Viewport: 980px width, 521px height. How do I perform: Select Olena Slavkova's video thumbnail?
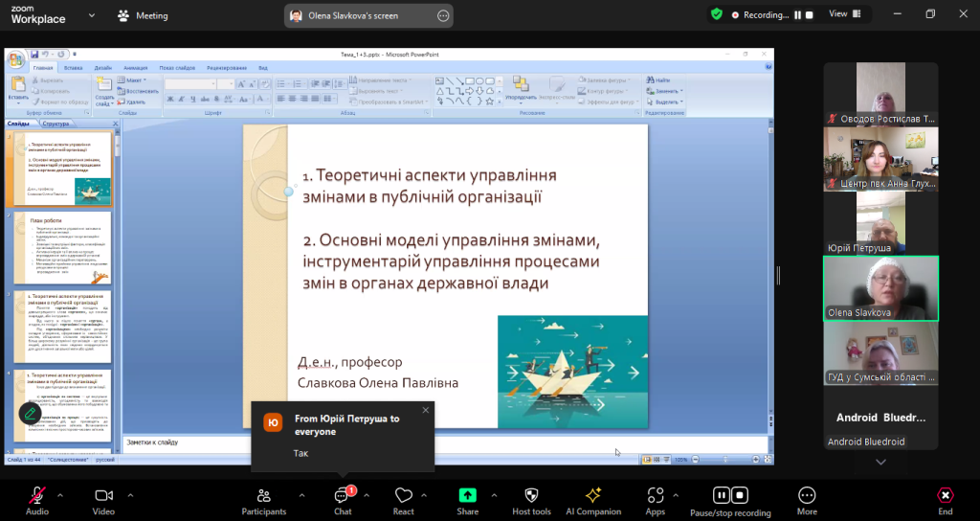[x=880, y=287]
